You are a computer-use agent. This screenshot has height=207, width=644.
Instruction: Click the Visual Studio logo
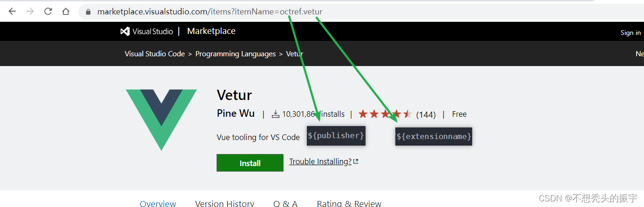(x=147, y=31)
